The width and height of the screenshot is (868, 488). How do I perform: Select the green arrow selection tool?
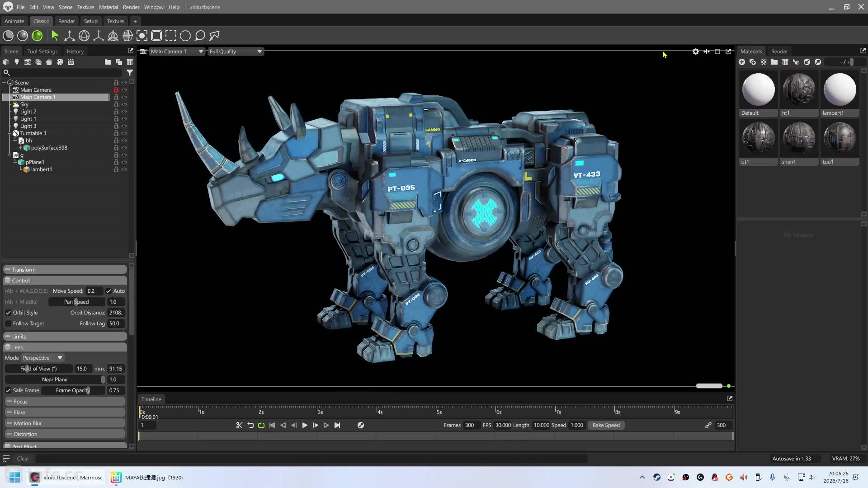click(55, 36)
